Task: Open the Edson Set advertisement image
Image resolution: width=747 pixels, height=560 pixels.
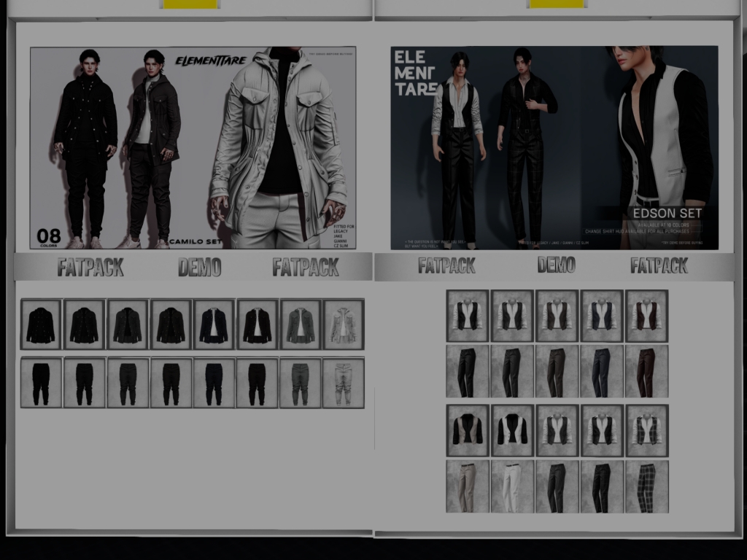Action: tap(554, 148)
